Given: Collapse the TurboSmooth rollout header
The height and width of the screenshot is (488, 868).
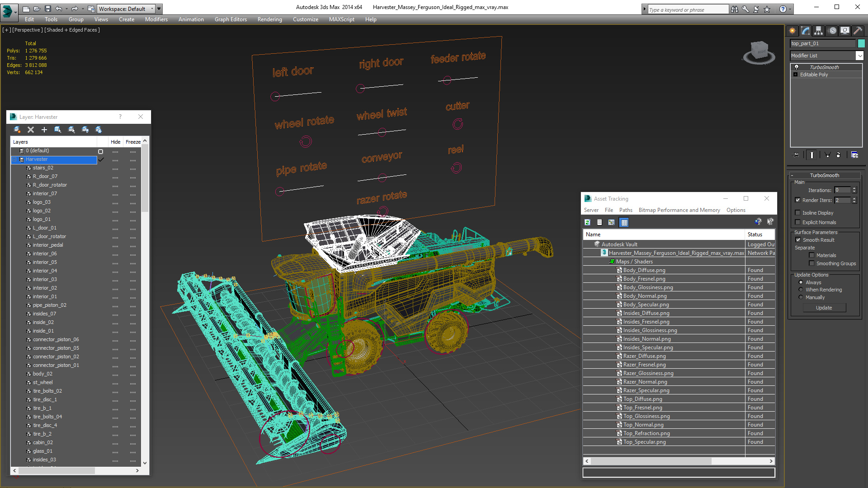Looking at the screenshot, I should click(x=824, y=175).
